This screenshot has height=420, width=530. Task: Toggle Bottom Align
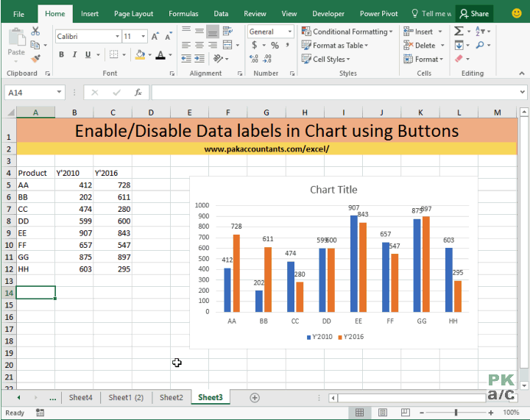coord(213,31)
